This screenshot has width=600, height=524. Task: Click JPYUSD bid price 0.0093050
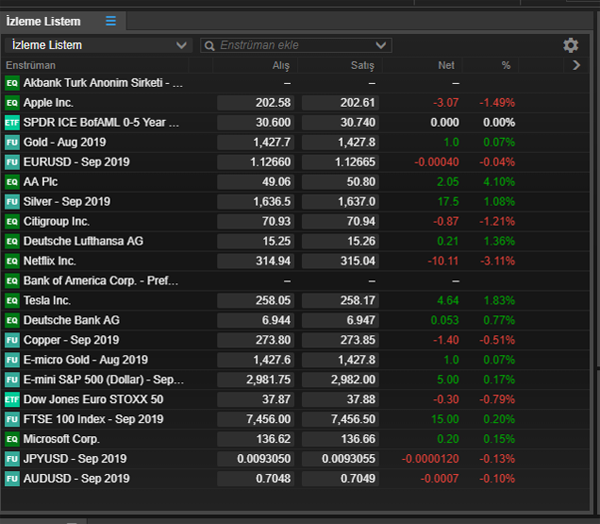point(255,459)
